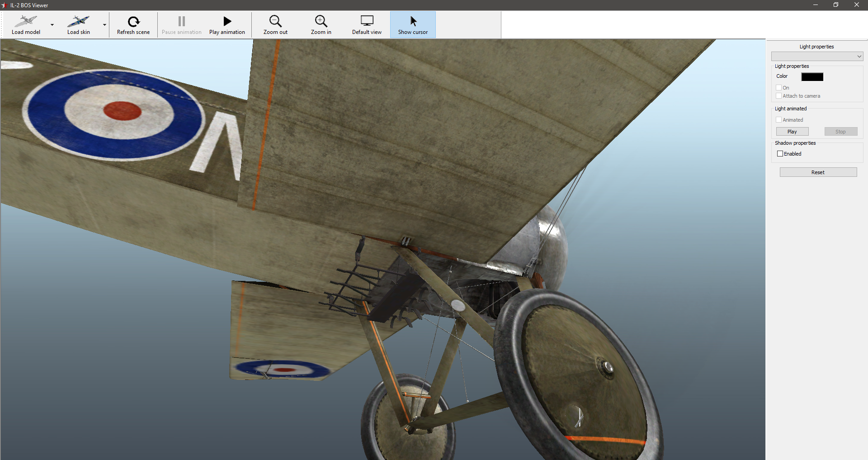Screen dimensions: 868x460
Task: Click the Play animation toolbar icon
Action: (x=227, y=21)
